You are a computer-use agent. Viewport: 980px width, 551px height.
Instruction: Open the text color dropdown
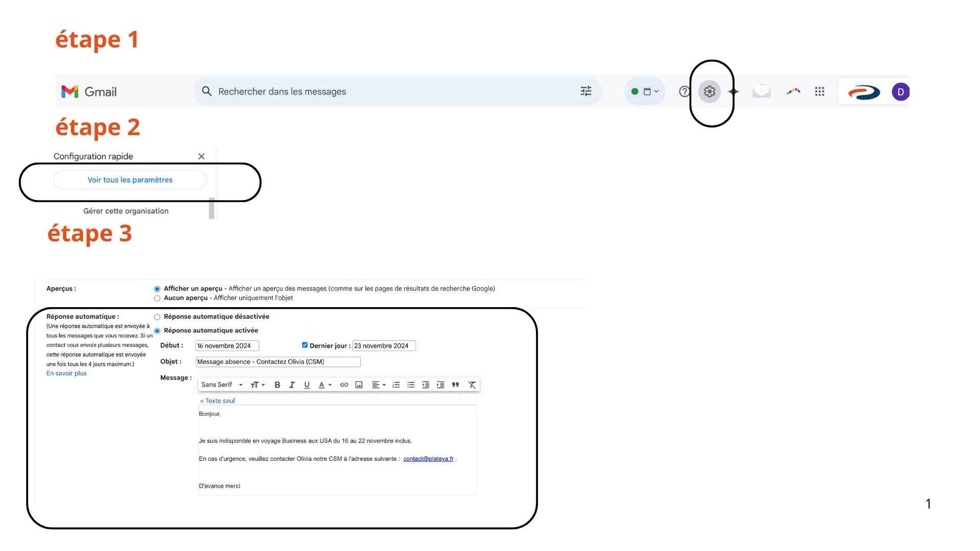[325, 385]
